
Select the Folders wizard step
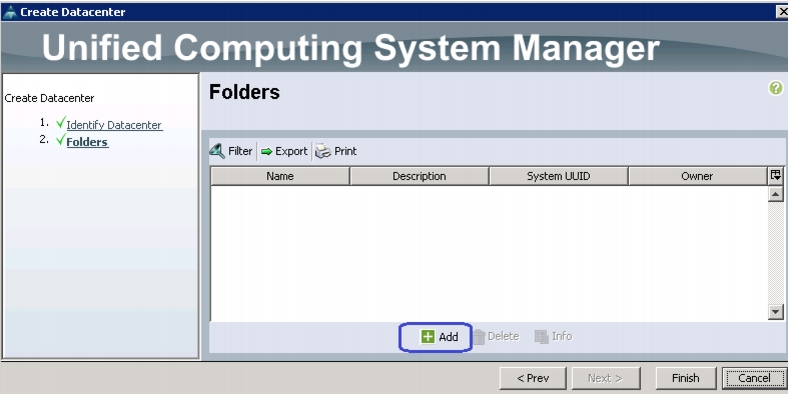pyautogui.click(x=87, y=142)
